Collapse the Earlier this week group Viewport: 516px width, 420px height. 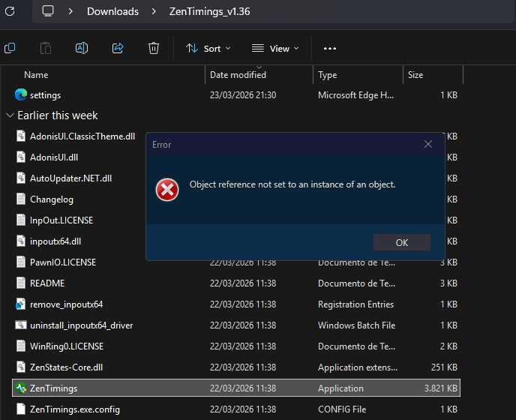tap(9, 115)
